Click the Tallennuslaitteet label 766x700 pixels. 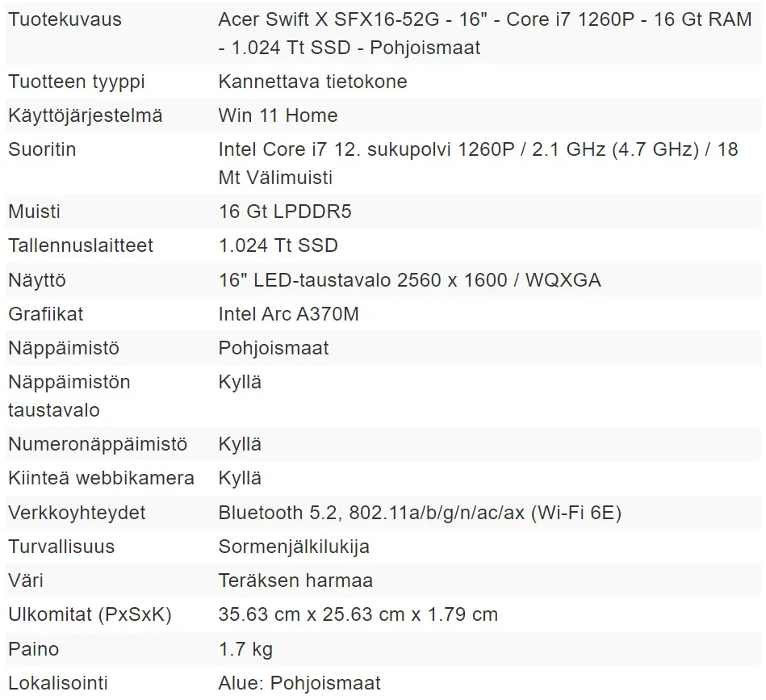tap(81, 245)
